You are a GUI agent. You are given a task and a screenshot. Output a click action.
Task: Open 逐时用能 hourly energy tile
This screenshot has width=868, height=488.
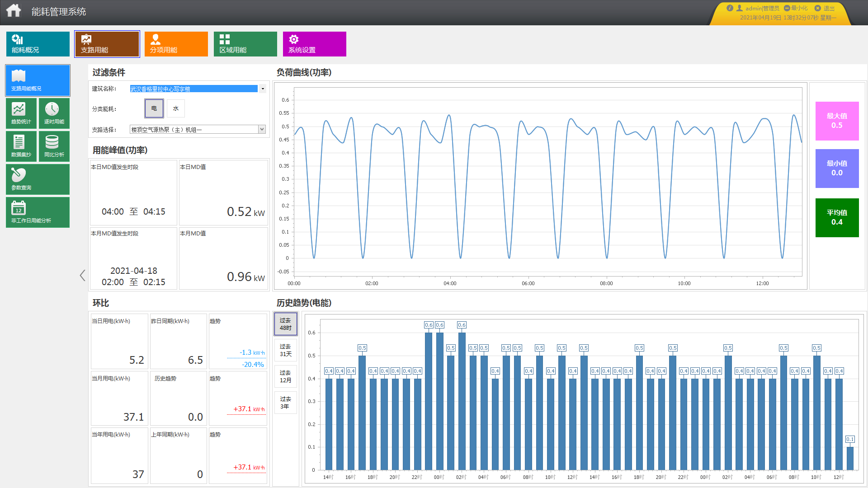(54, 113)
